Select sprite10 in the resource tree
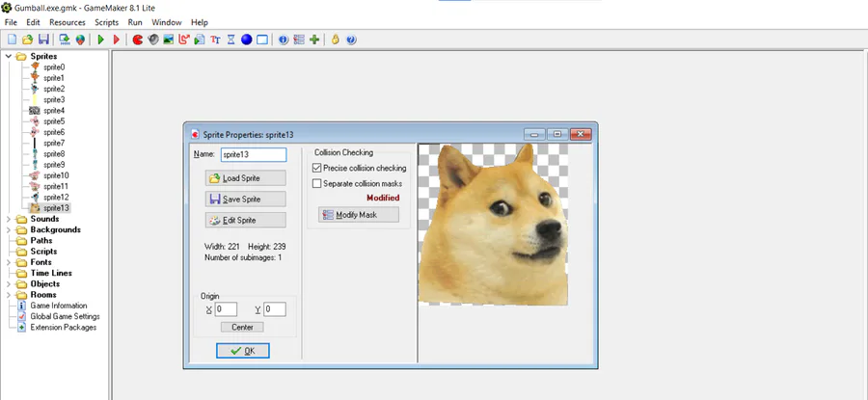The width and height of the screenshot is (868, 400). [56, 175]
